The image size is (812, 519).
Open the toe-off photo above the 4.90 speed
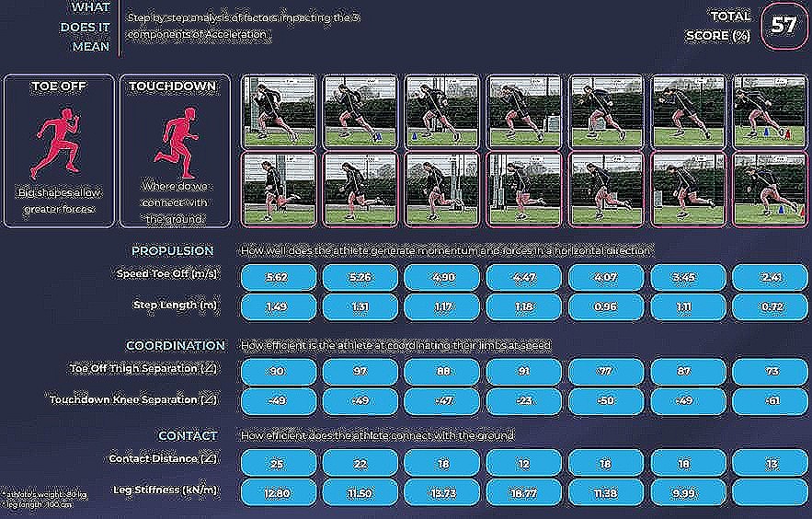[441, 110]
